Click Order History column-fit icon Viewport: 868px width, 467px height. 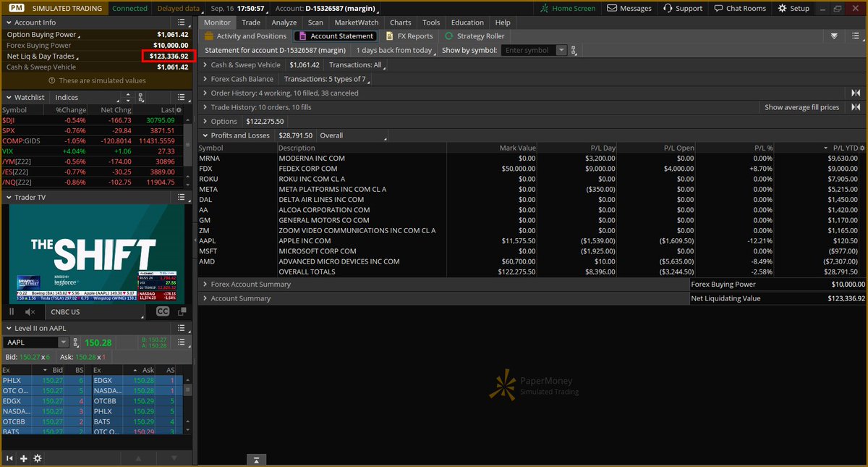(x=856, y=93)
